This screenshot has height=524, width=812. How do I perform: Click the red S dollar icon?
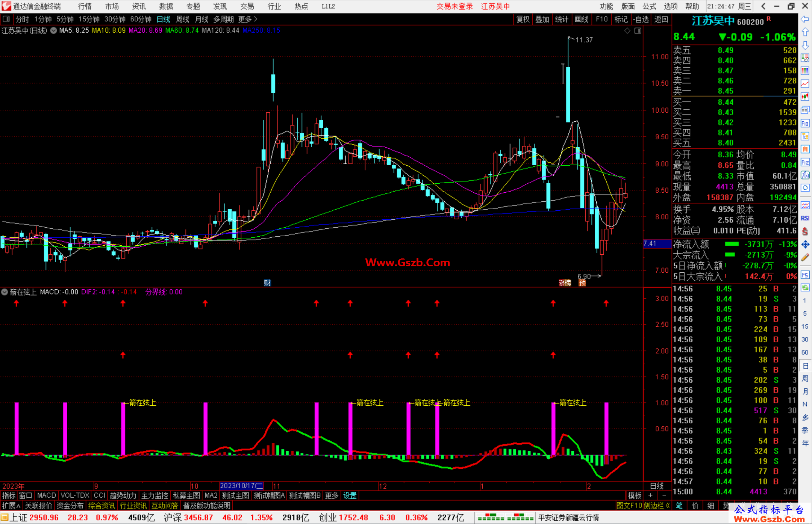pos(805,231)
